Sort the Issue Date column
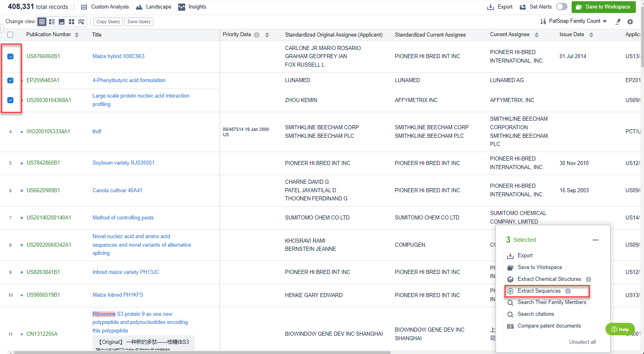Image resolution: width=644 pixels, height=354 pixels. coord(591,35)
